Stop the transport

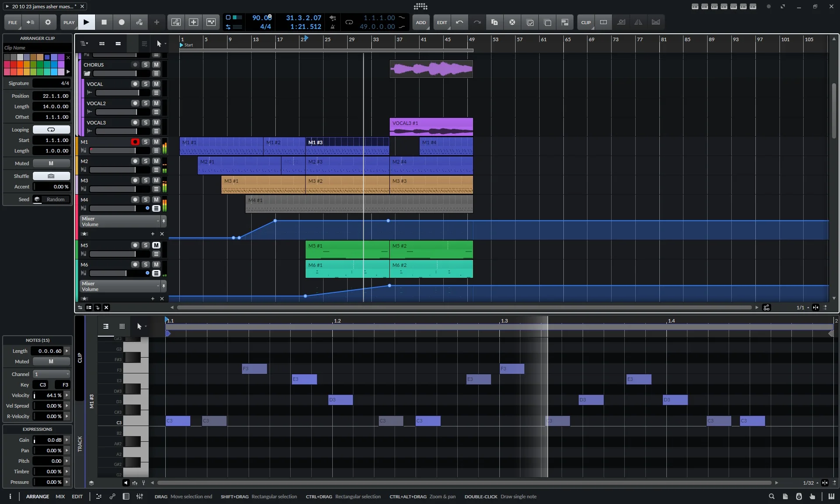click(x=104, y=22)
